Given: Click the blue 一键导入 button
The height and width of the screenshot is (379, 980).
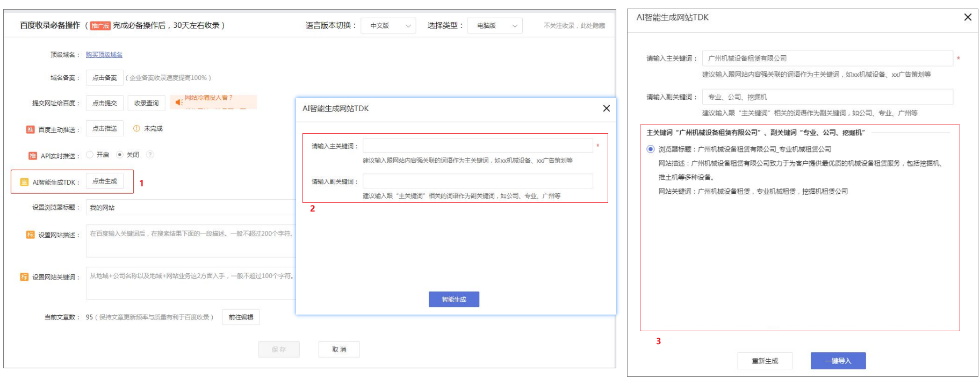Looking at the screenshot, I should [838, 361].
